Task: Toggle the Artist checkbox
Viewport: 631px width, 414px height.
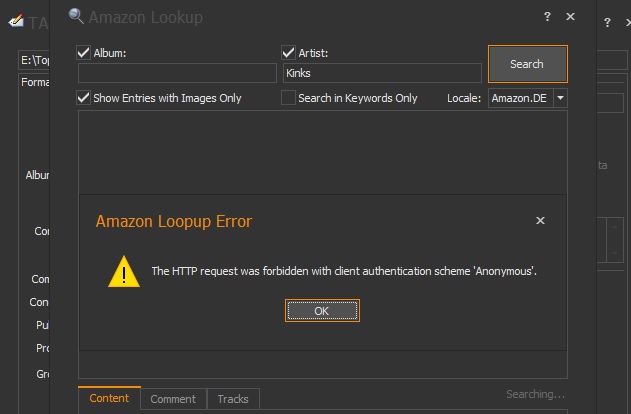Action: [x=289, y=52]
